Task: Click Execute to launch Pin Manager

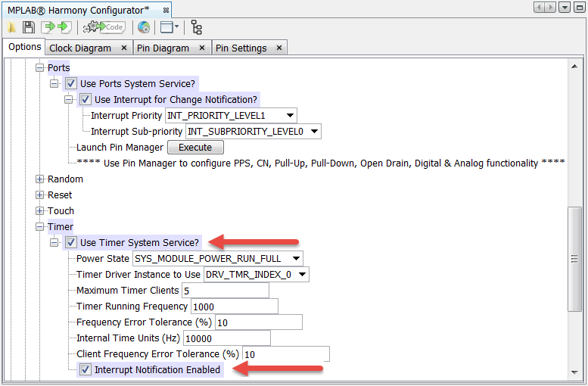Action: [195, 147]
